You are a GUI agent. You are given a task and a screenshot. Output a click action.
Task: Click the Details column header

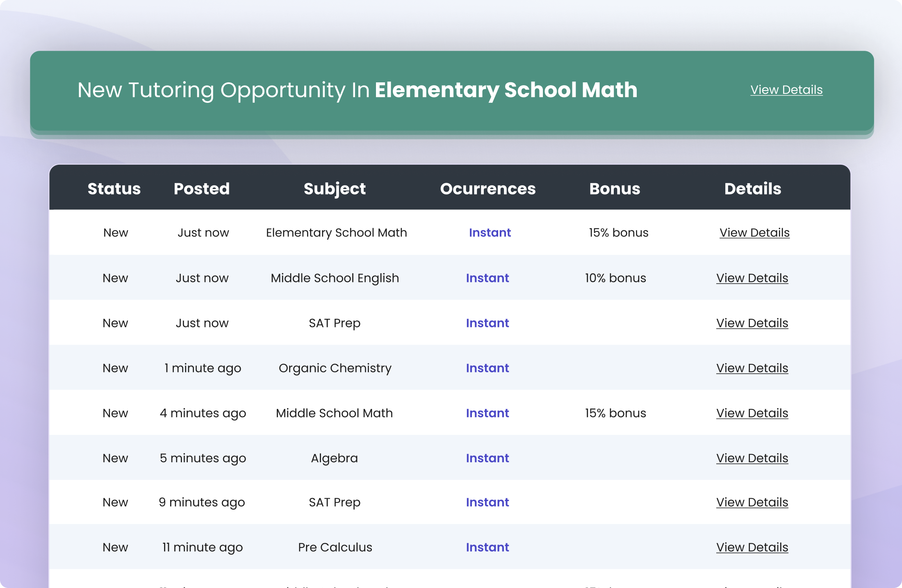(752, 189)
